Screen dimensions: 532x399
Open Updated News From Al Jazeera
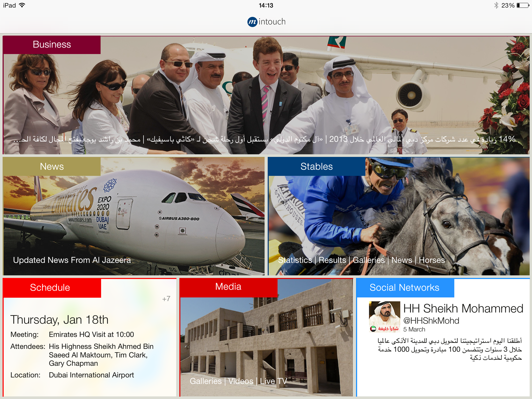tap(72, 260)
